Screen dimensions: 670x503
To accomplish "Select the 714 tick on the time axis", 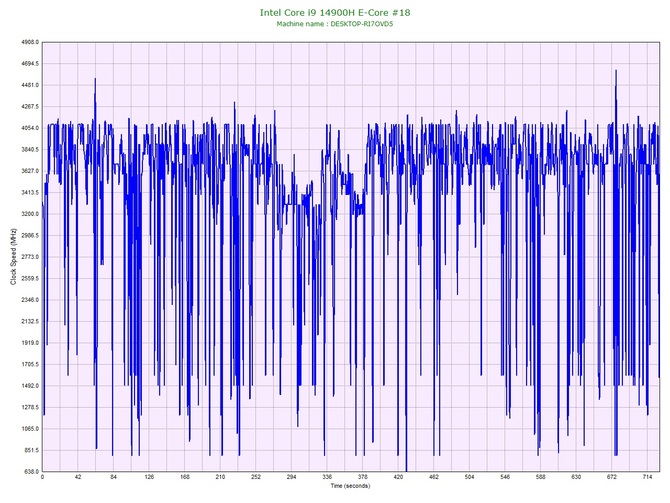I will point(647,477).
